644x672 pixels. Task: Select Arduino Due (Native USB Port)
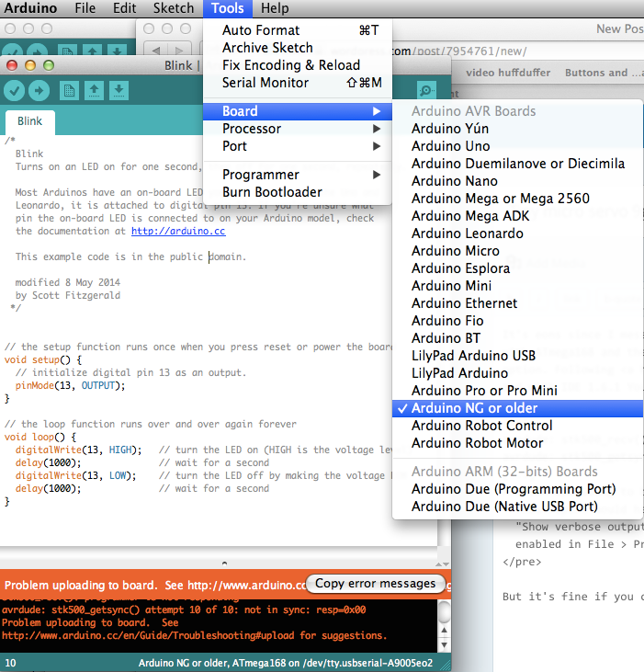tap(517, 507)
